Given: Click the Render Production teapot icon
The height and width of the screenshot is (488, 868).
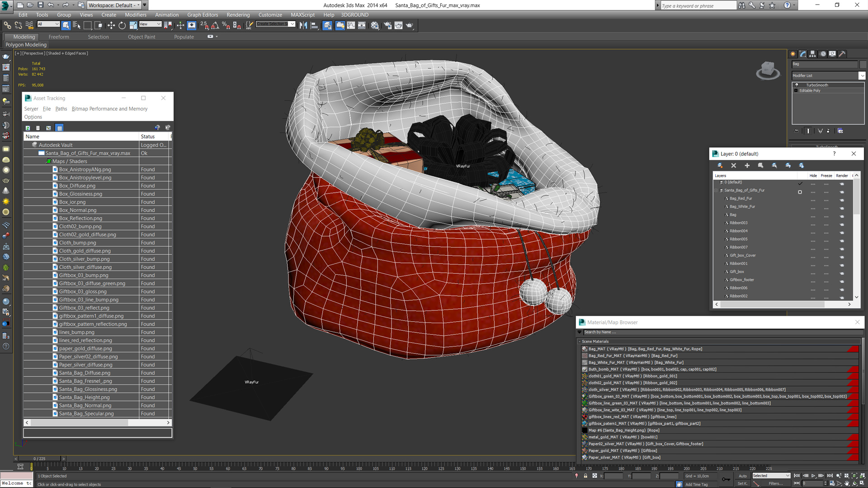Looking at the screenshot, I should click(410, 25).
